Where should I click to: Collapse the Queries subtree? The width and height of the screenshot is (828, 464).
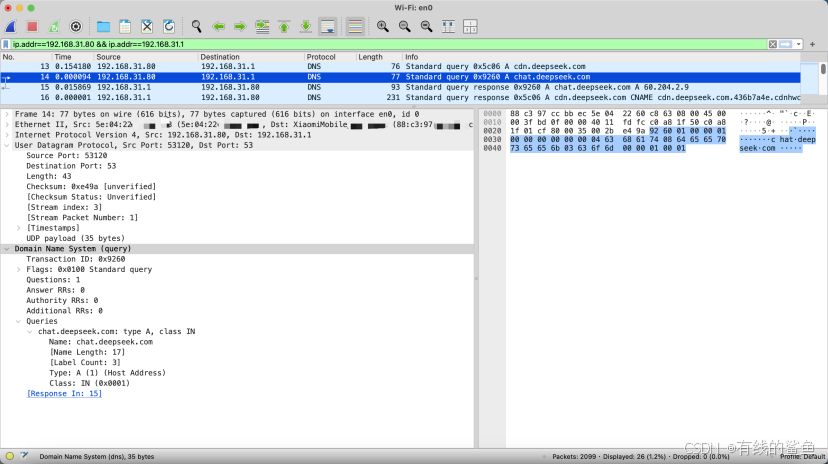pos(18,321)
